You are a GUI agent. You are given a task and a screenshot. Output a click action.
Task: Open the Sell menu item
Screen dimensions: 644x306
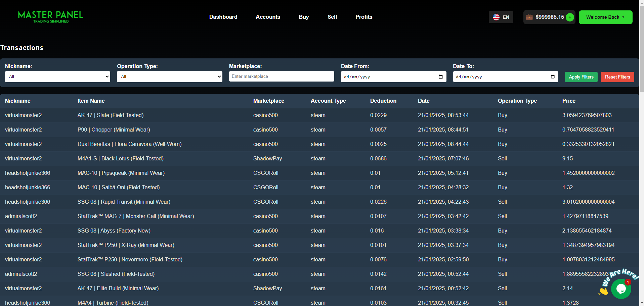[x=332, y=17]
